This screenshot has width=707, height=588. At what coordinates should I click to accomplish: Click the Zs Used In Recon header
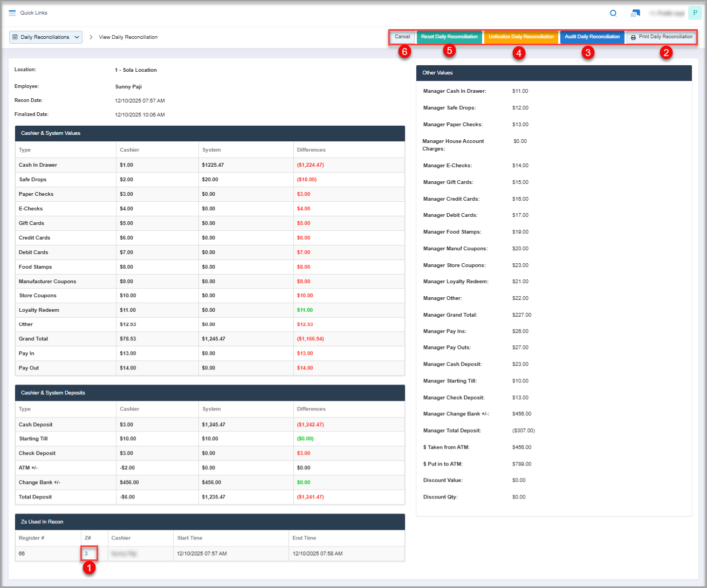point(42,522)
